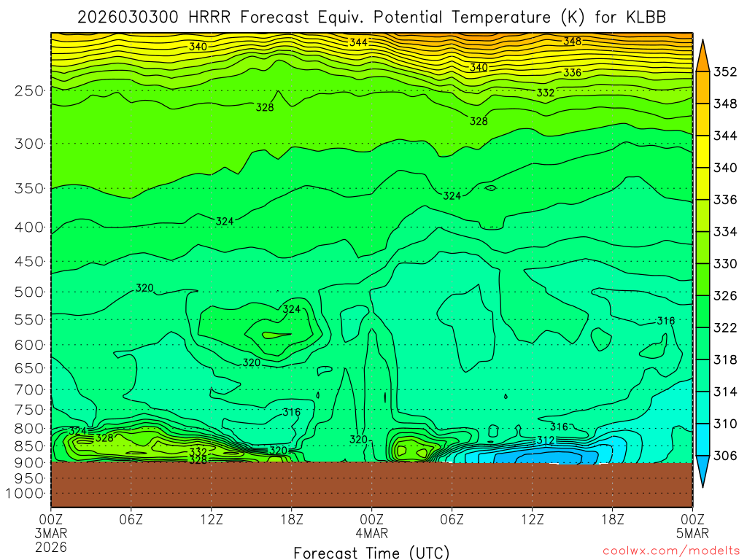This screenshot has height=560, width=747.
Task: Click the 350 pressure level label
Action: [x=29, y=188]
